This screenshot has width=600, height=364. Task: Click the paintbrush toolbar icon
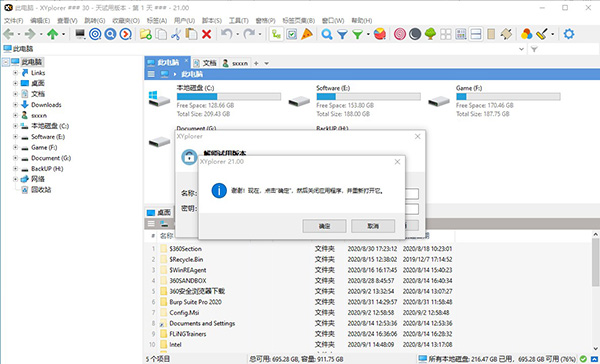[x=542, y=34]
